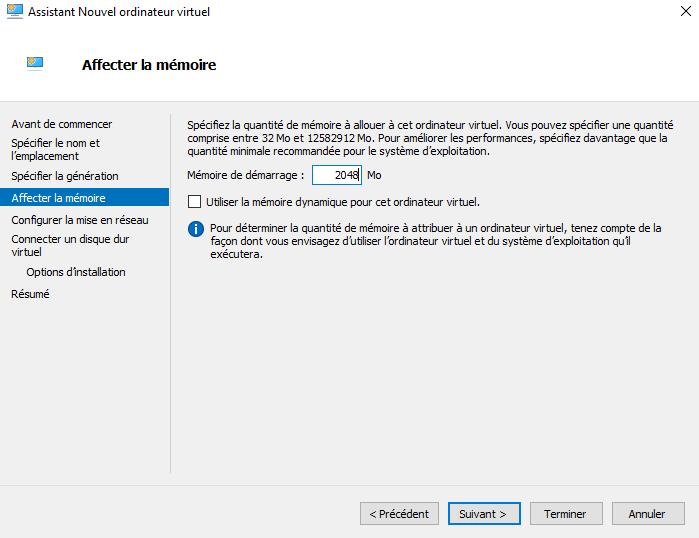Click the startup memory field showing 2048
The height and width of the screenshot is (538, 699).
tap(336, 175)
